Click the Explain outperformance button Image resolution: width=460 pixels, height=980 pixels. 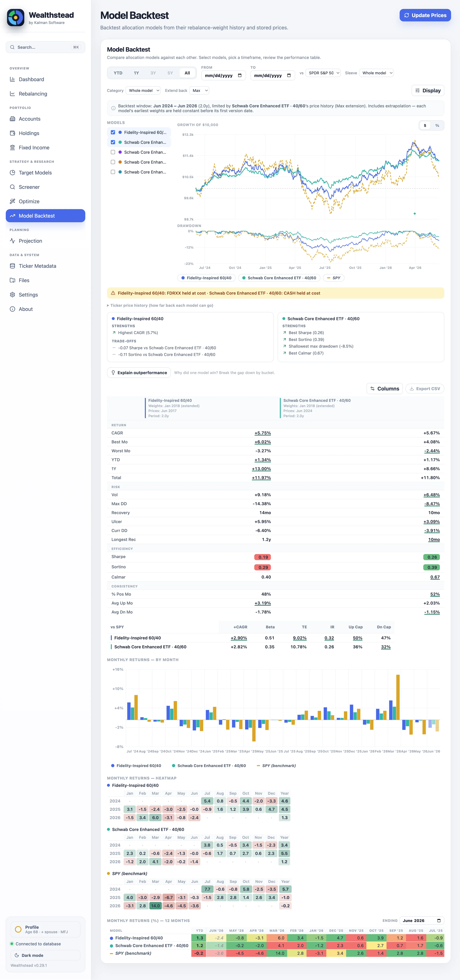tap(139, 373)
